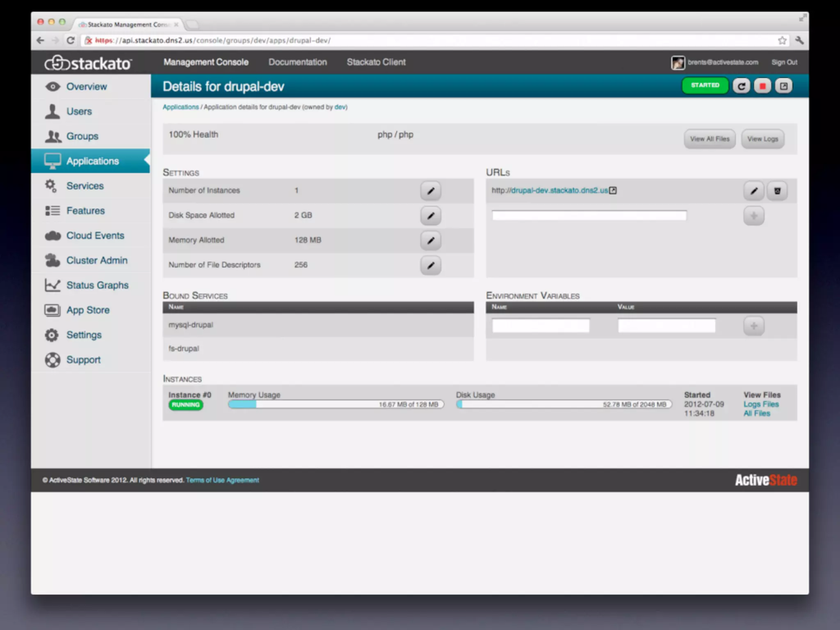Click the restart application icon in header
The width and height of the screenshot is (840, 630).
(741, 86)
